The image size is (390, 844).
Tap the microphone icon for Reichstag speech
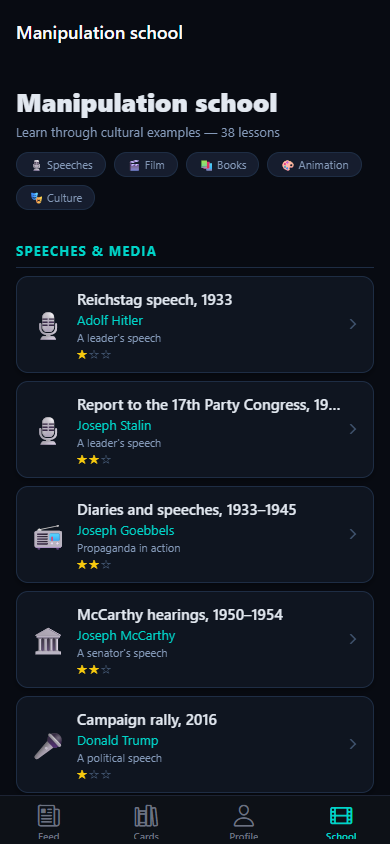click(x=48, y=325)
